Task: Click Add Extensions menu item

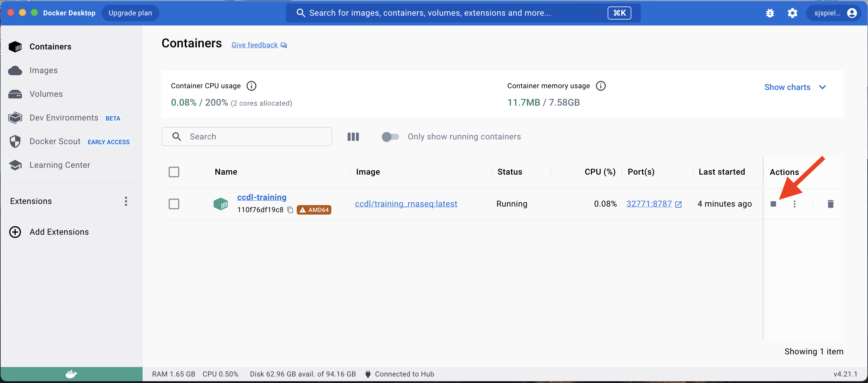Action: coord(59,231)
